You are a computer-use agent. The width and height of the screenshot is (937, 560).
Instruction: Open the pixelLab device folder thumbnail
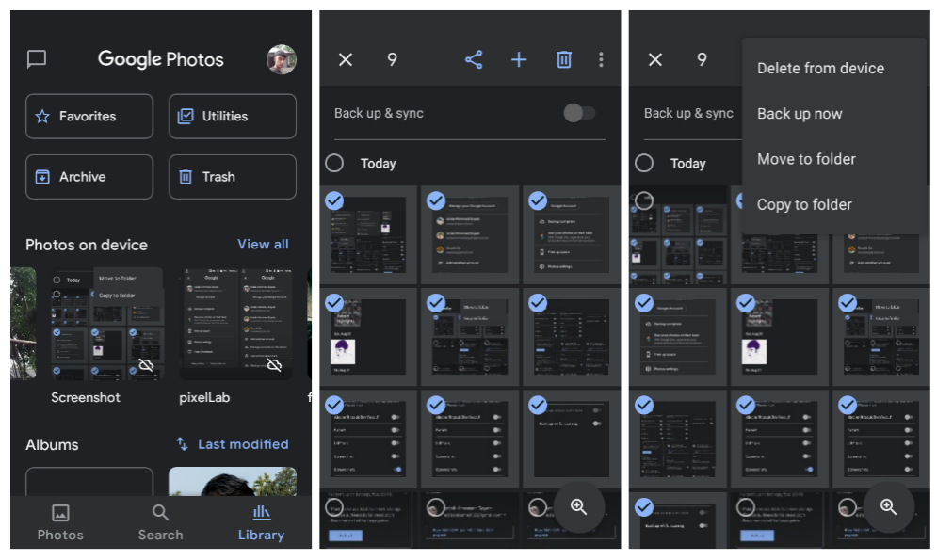coord(236,324)
